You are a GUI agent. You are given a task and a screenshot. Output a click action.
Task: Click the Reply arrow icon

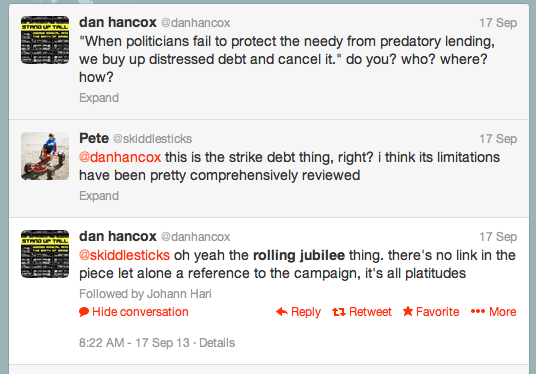click(282, 311)
